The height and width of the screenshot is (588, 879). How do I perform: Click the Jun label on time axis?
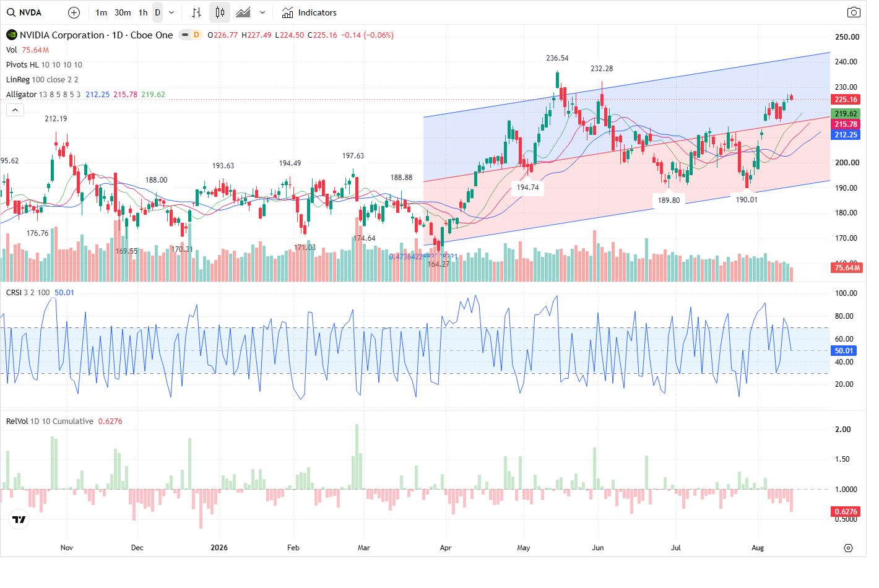[598, 548]
